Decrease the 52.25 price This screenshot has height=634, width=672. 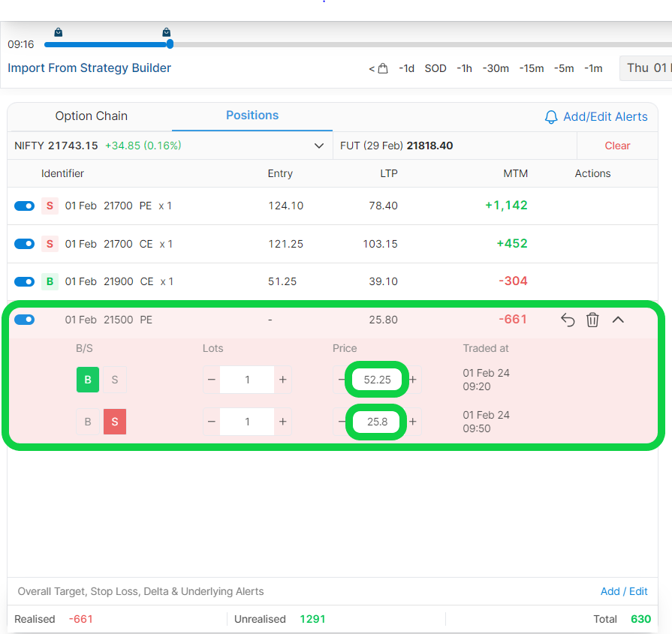click(x=340, y=380)
